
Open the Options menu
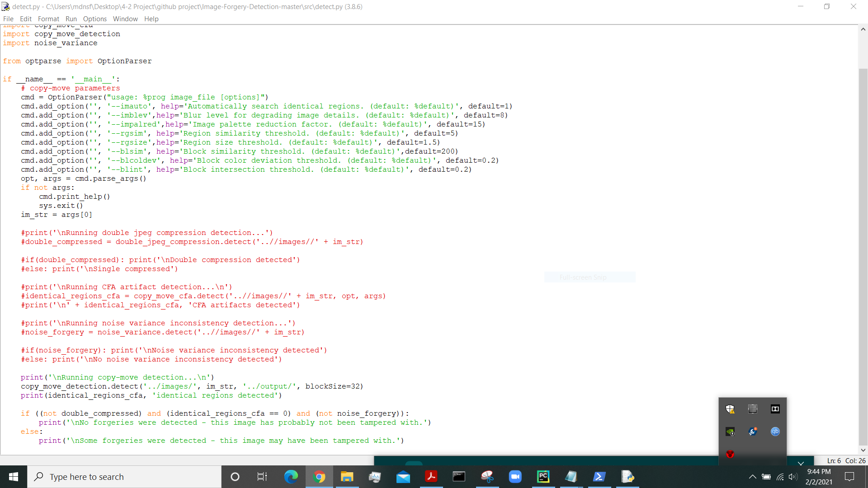pos(94,19)
